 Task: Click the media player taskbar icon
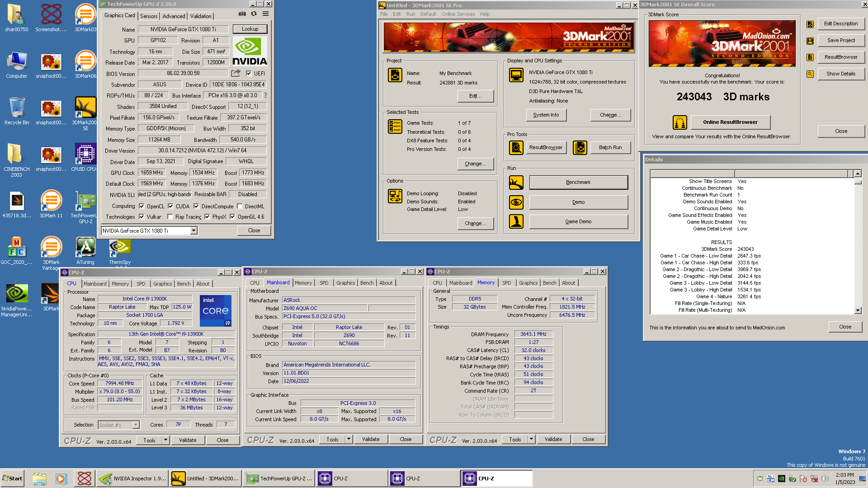click(x=61, y=479)
